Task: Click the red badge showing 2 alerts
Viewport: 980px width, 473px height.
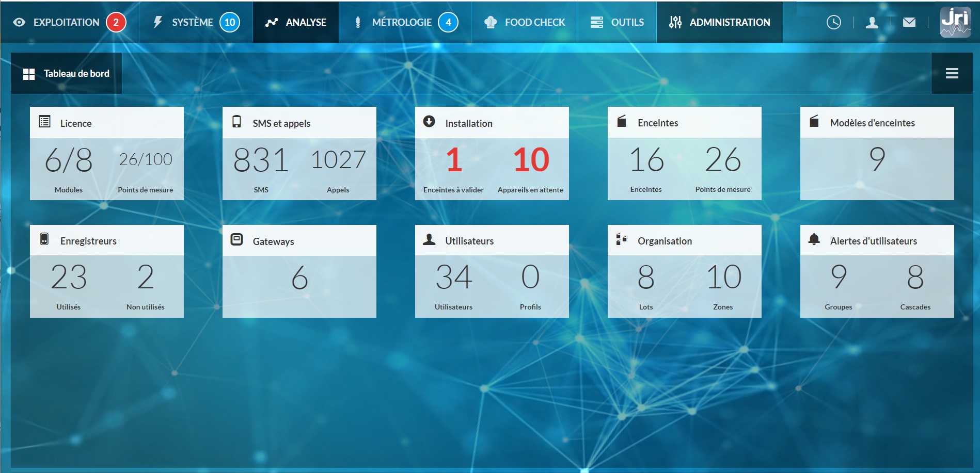Action: coord(116,22)
